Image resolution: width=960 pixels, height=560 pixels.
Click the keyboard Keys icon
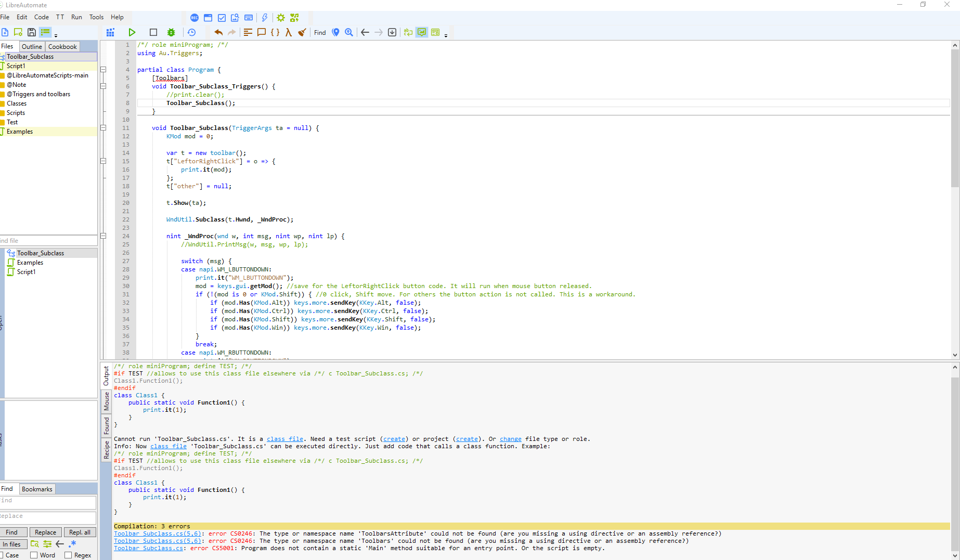pyautogui.click(x=249, y=18)
